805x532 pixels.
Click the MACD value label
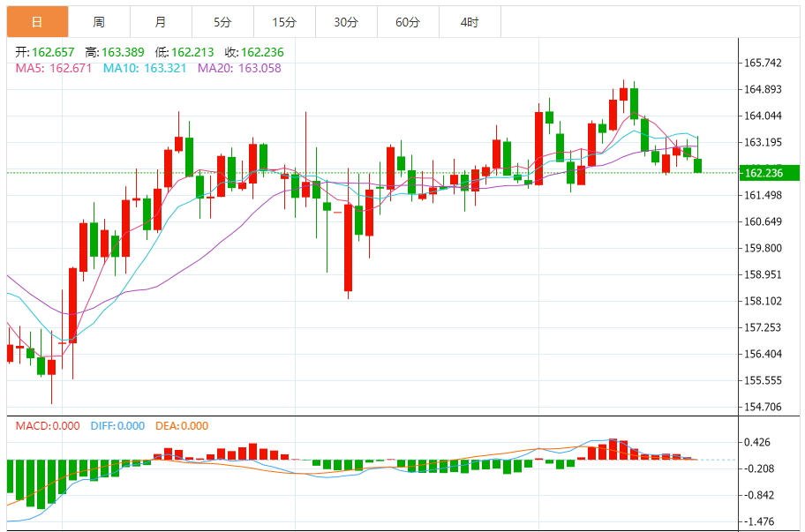click(x=48, y=426)
